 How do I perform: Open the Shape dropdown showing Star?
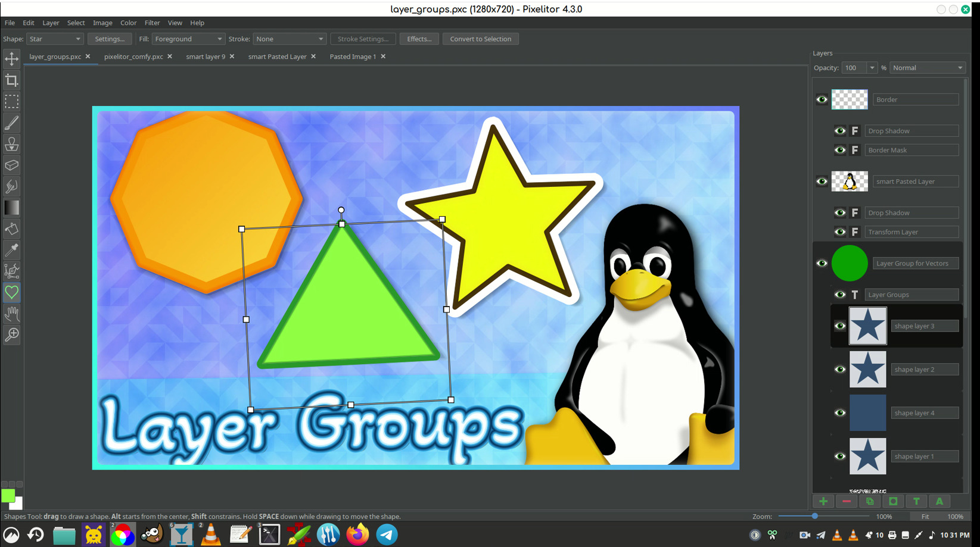[x=54, y=38]
